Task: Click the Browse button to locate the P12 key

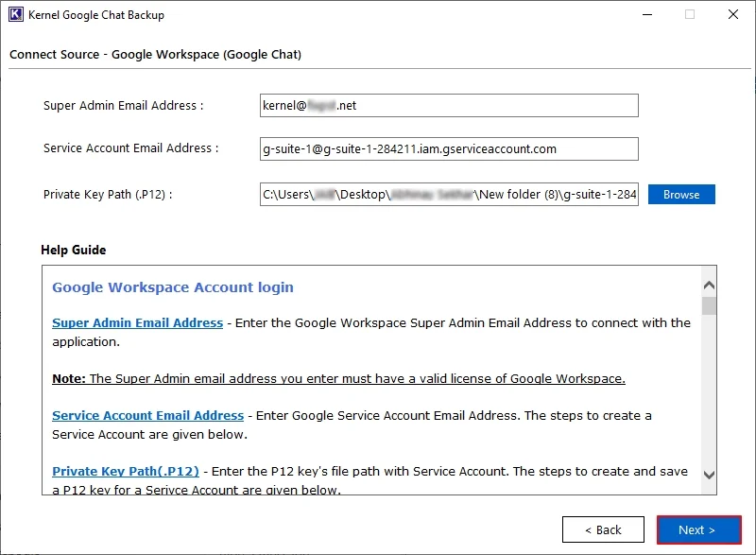Action: click(x=681, y=194)
